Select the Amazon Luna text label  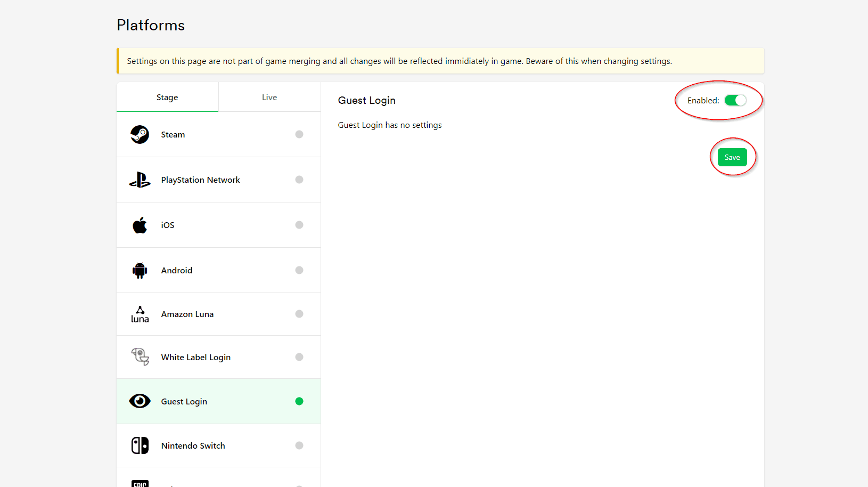187,314
